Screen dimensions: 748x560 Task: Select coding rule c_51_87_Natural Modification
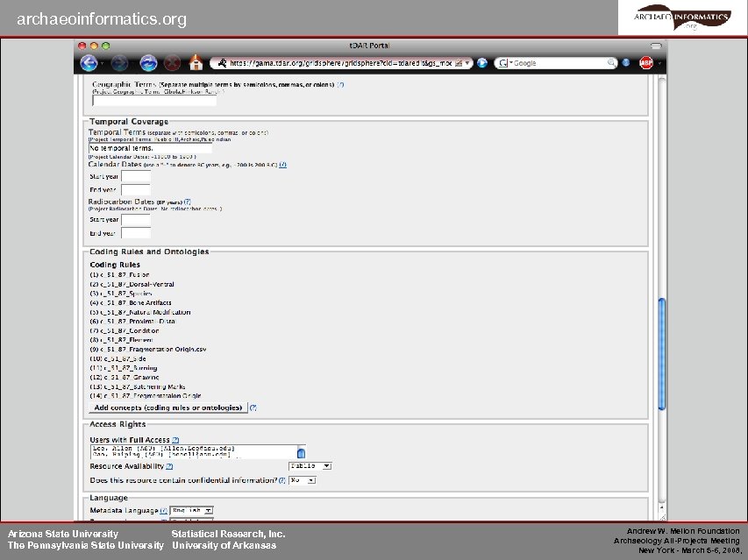point(139,312)
